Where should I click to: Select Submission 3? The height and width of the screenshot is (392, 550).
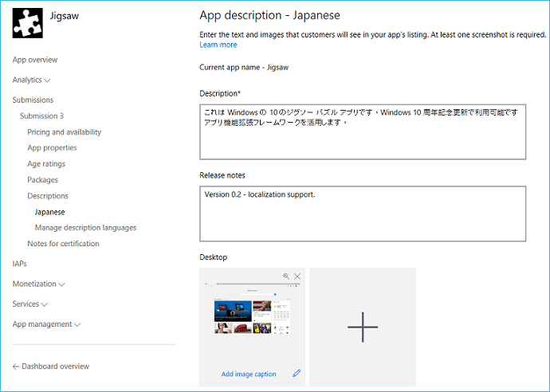(x=41, y=116)
